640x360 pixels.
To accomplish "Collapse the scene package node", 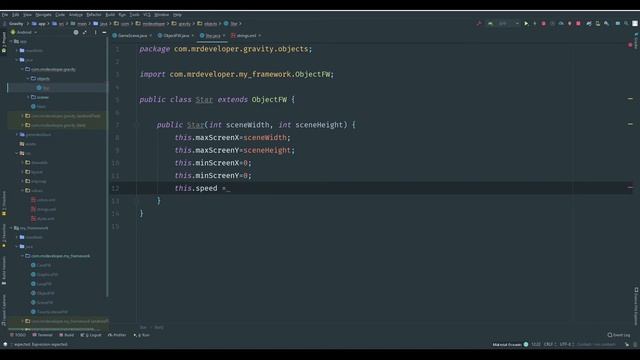I will [x=28, y=97].
